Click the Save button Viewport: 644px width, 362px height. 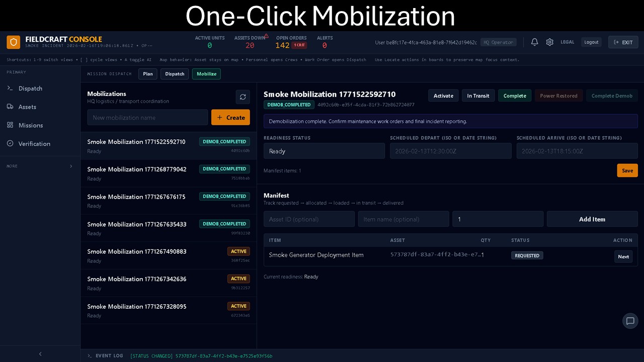[627, 170]
